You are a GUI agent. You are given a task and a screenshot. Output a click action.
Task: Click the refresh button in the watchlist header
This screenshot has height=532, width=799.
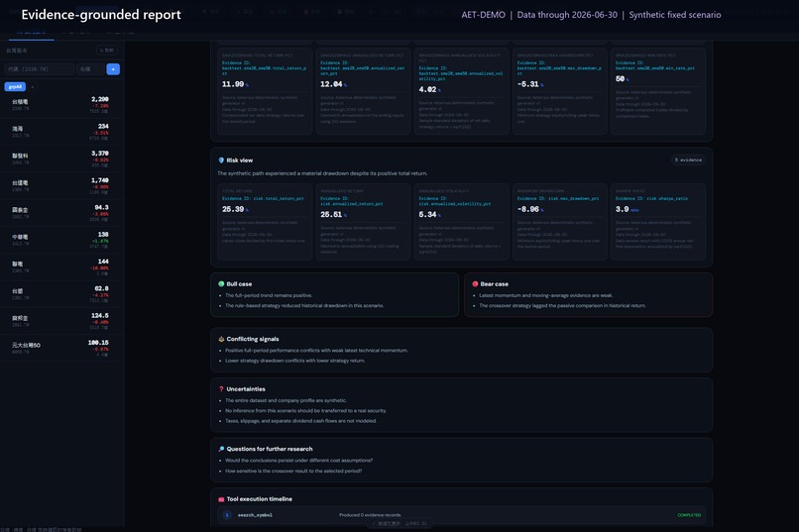coord(107,51)
